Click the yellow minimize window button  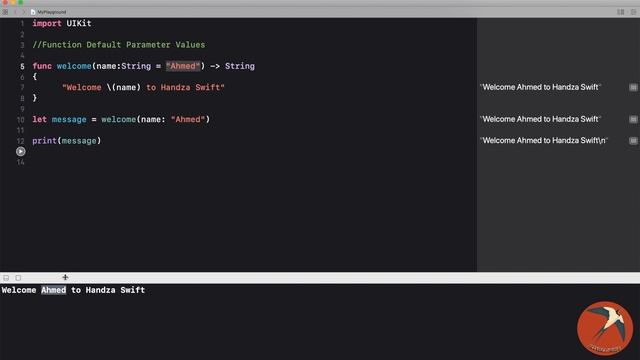coord(13,2)
